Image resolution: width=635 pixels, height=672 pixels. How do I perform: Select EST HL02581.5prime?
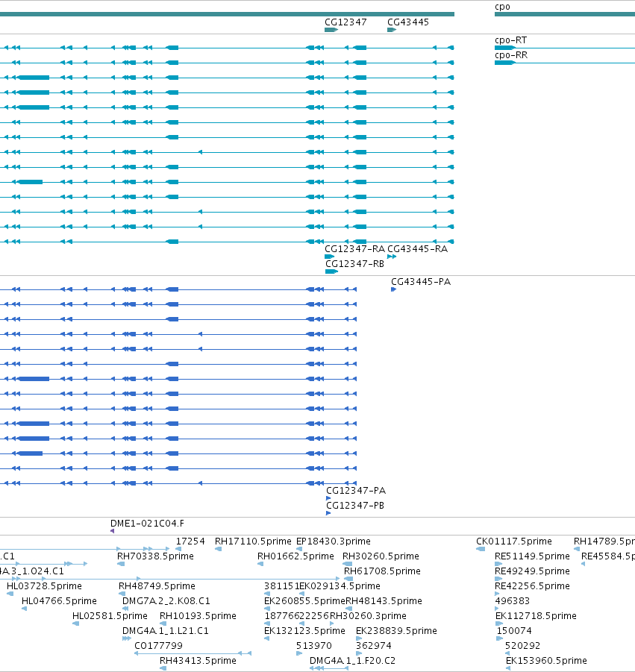pyautogui.click(x=110, y=616)
